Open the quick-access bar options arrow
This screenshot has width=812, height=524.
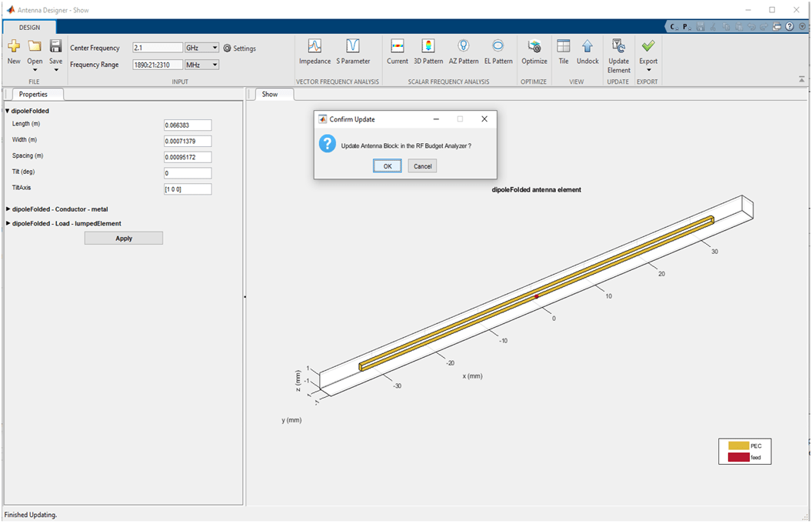[803, 26]
